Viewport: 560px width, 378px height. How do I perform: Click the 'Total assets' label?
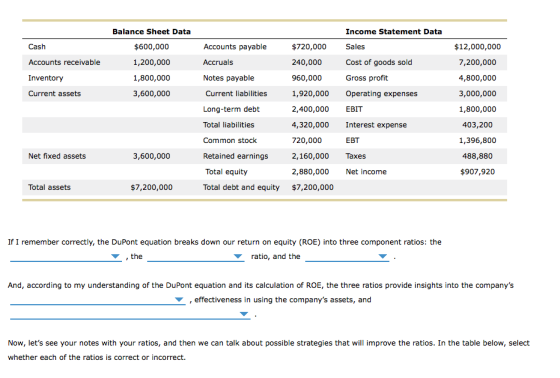coord(49,187)
